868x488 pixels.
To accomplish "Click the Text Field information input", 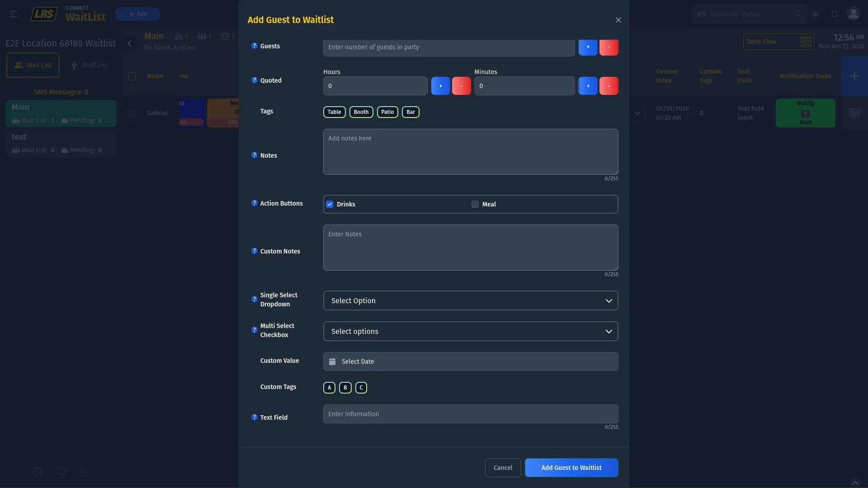I will pos(471,414).
